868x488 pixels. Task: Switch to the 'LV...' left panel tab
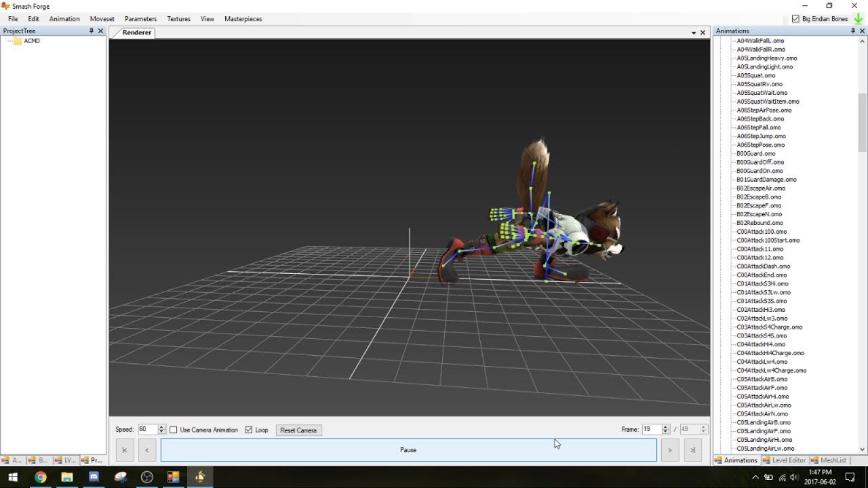click(66, 460)
